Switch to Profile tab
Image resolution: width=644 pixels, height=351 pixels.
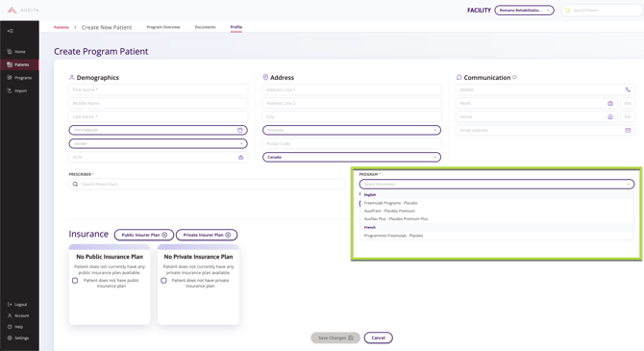pos(236,27)
